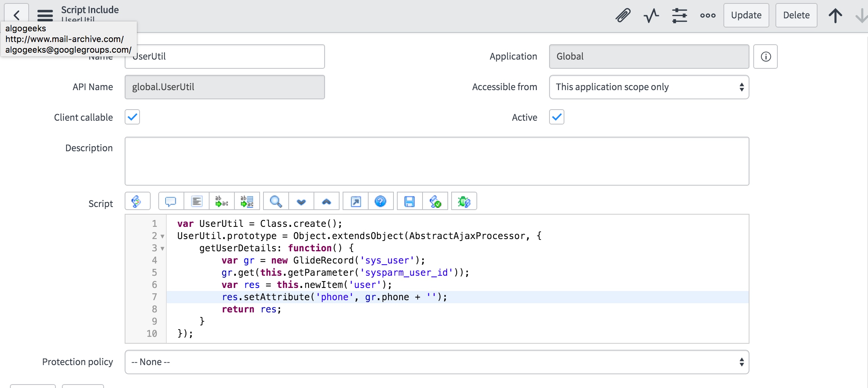Screen dimensions: 868x388
Task: Click the Application Global field
Action: pyautogui.click(x=649, y=57)
